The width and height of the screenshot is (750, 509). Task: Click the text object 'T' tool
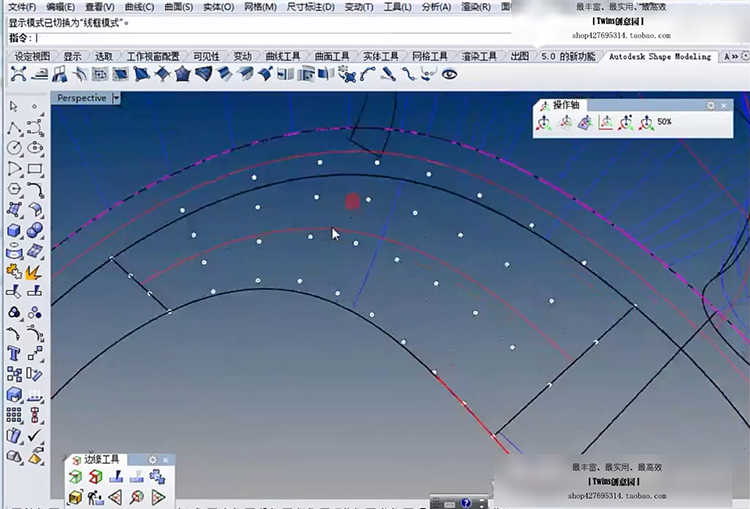(13, 353)
